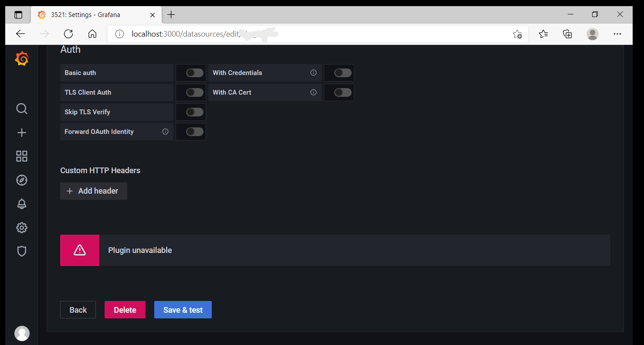Image resolution: width=644 pixels, height=345 pixels.
Task: Open a new browser tab
Action: click(171, 14)
